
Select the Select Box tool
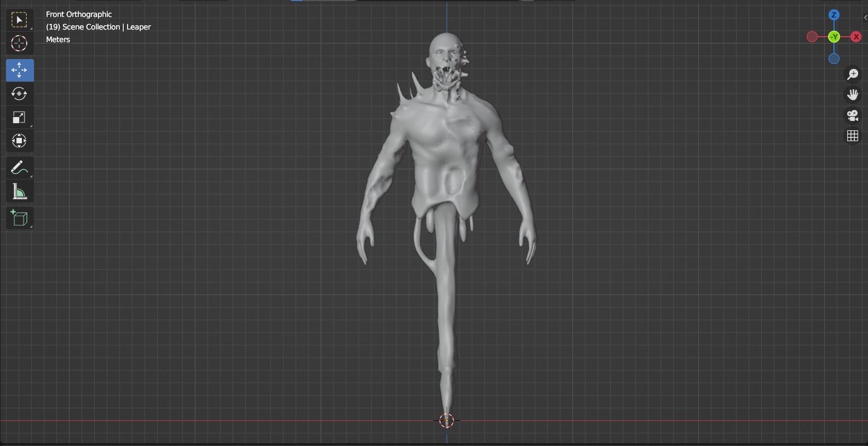[x=19, y=20]
